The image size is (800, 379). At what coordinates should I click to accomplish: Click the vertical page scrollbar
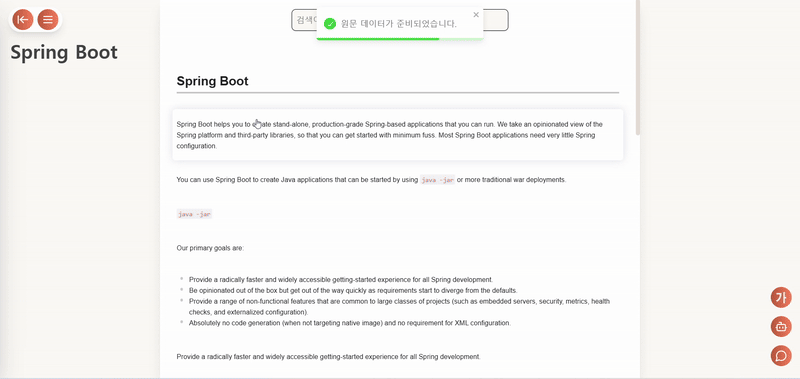tap(638, 67)
